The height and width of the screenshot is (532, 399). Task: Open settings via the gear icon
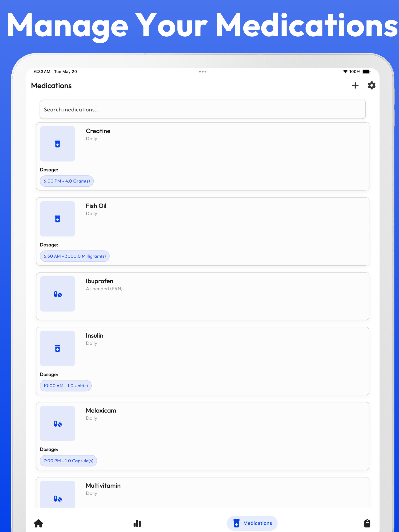tap(372, 85)
